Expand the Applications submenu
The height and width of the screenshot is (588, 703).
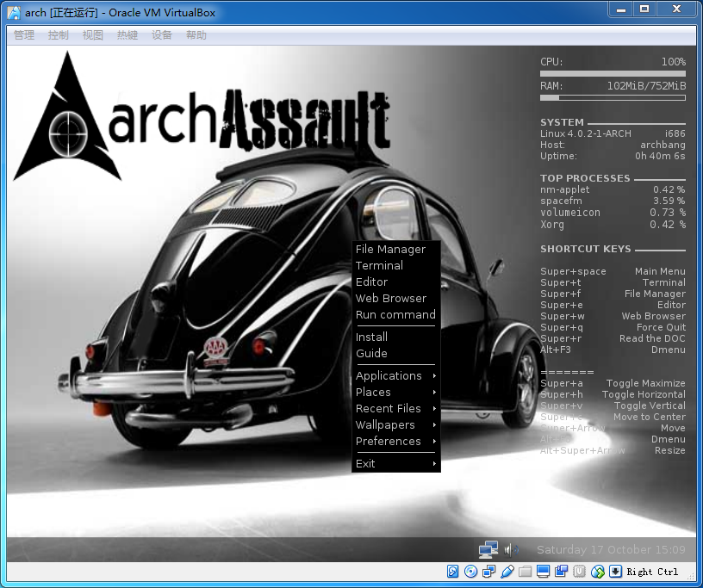pyautogui.click(x=396, y=375)
